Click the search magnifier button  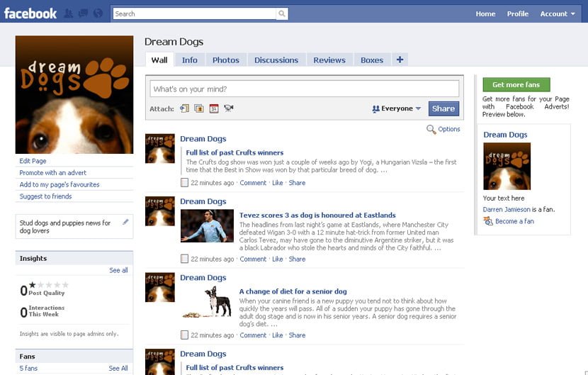[x=282, y=13]
